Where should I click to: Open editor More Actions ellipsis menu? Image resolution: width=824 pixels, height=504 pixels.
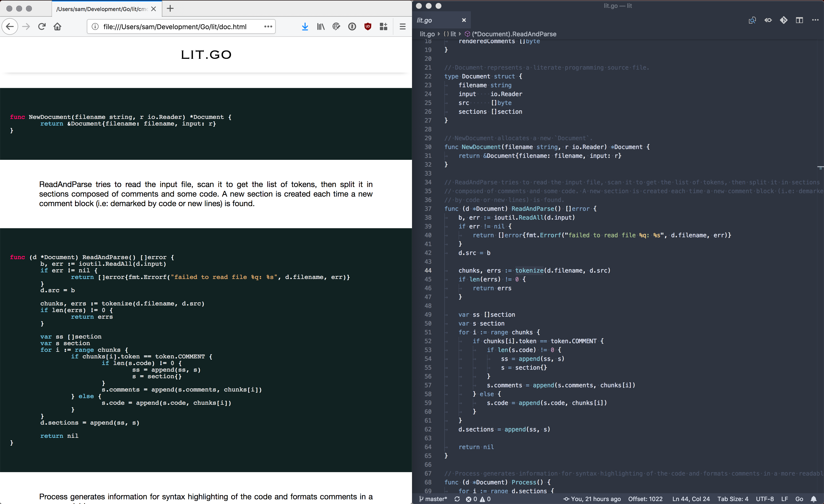(815, 20)
